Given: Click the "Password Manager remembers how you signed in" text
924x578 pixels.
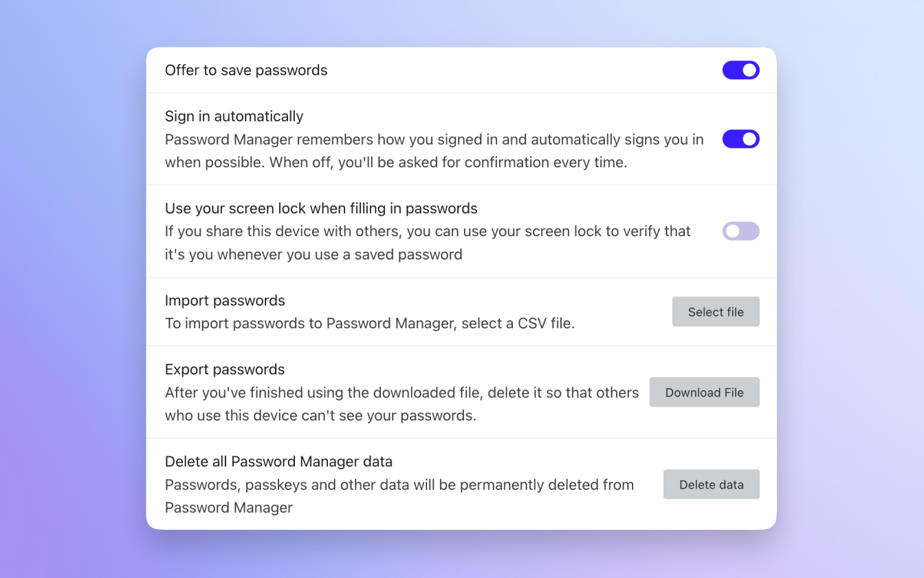Looking at the screenshot, I should (x=434, y=140).
